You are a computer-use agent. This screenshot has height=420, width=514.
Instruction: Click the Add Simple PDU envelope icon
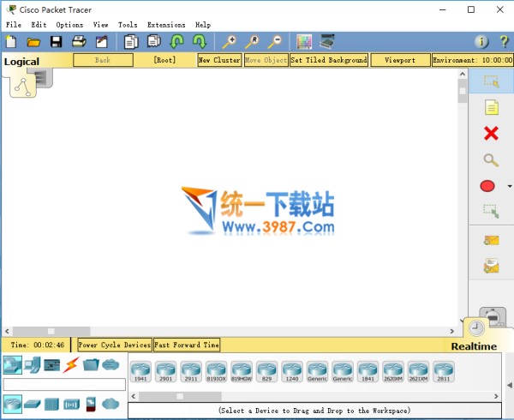coord(491,240)
